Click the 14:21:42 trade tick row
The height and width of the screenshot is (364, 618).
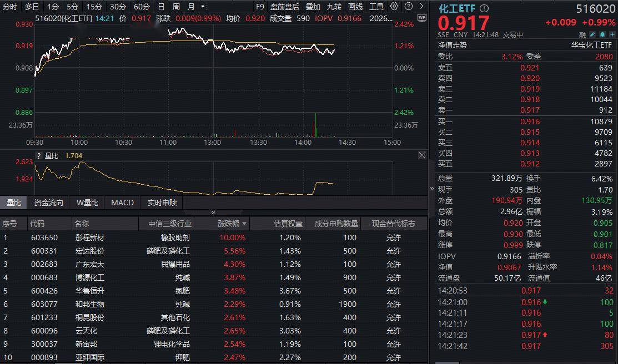point(525,346)
